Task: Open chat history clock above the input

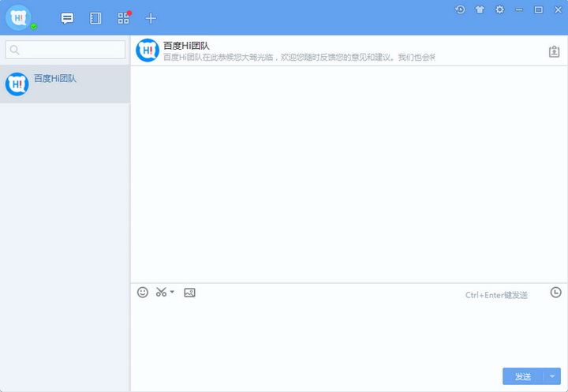Action: [x=555, y=292]
